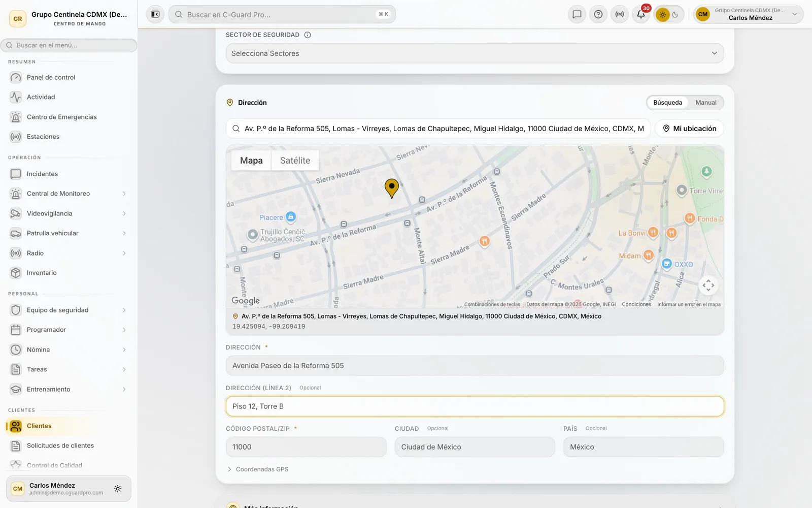Open Condiciones link on map
This screenshot has width=812, height=508.
(x=636, y=304)
